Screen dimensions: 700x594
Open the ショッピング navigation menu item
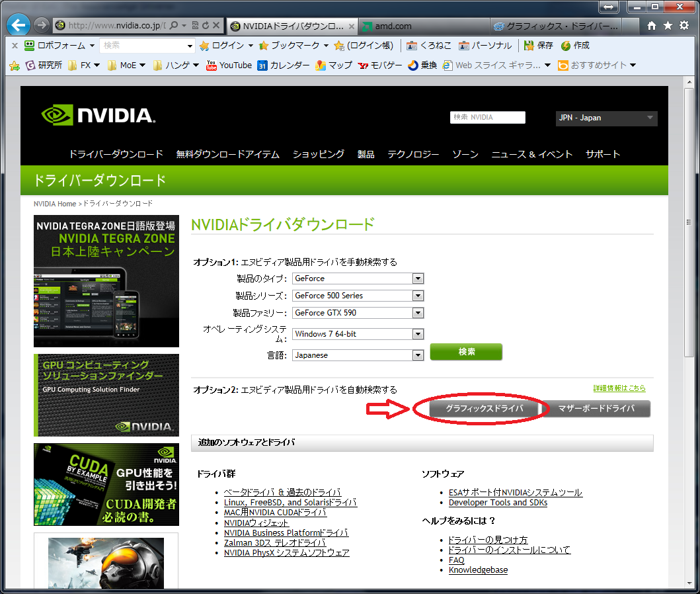click(x=319, y=154)
